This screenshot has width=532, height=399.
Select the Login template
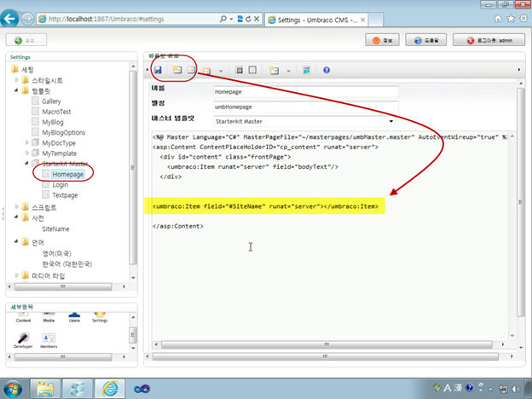pyautogui.click(x=60, y=185)
